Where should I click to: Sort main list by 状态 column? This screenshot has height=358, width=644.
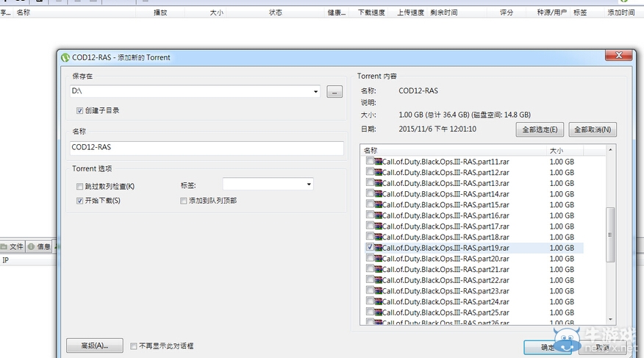pos(275,12)
